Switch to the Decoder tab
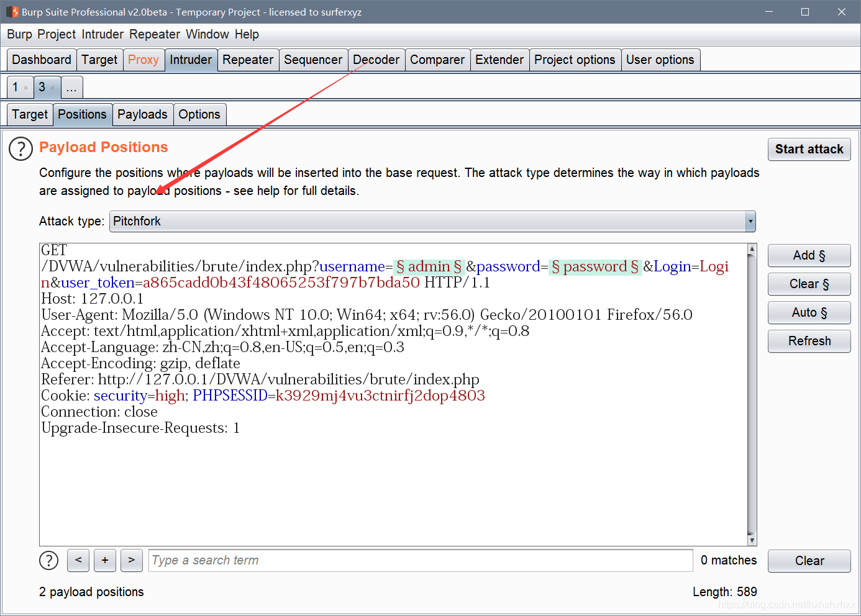Screen dimensions: 861x616 (x=376, y=60)
